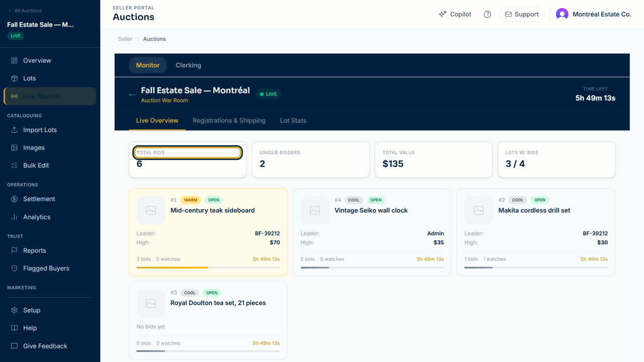
Task: Click the Lots w/ Bids 3 / 4 card
Action: [556, 159]
